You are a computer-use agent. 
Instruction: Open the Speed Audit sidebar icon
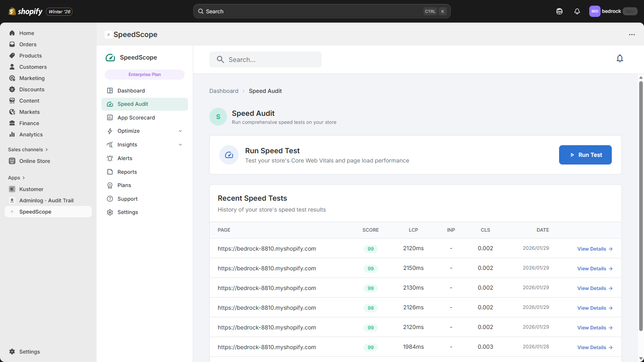[x=109, y=104]
